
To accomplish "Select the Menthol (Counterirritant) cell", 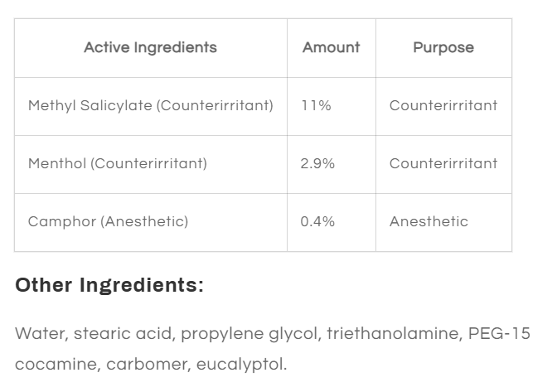I will coord(118,163).
